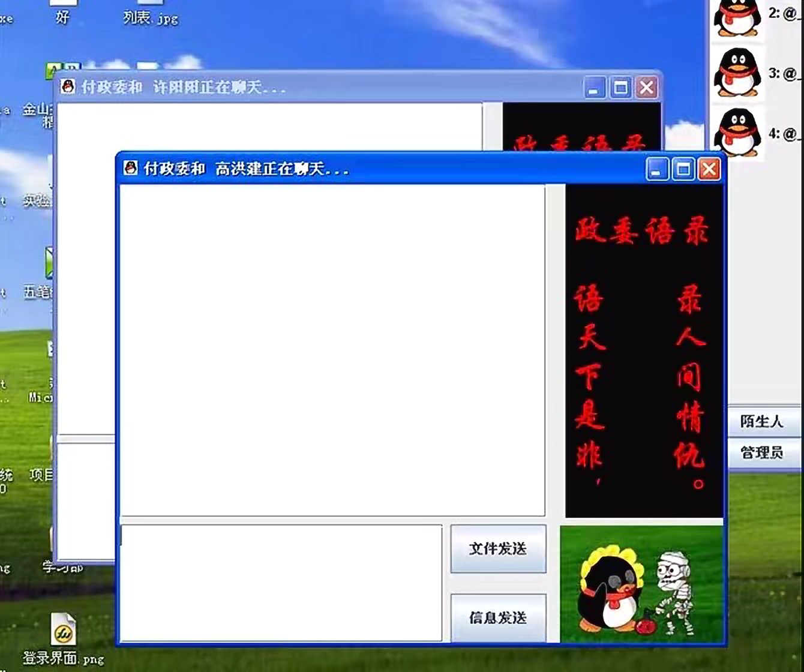Click the 陌生人 strangers button
This screenshot has height=672, width=804.
pos(763,422)
